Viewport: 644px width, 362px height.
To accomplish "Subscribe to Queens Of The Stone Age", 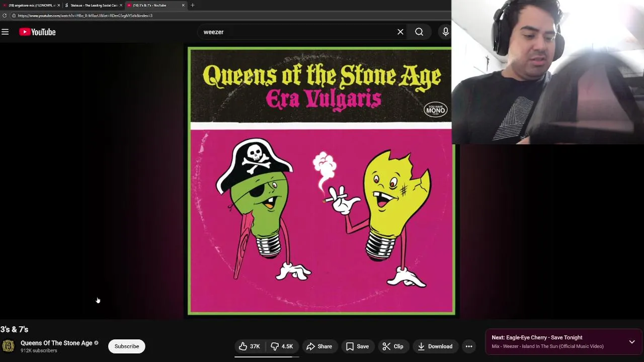I will (x=127, y=346).
